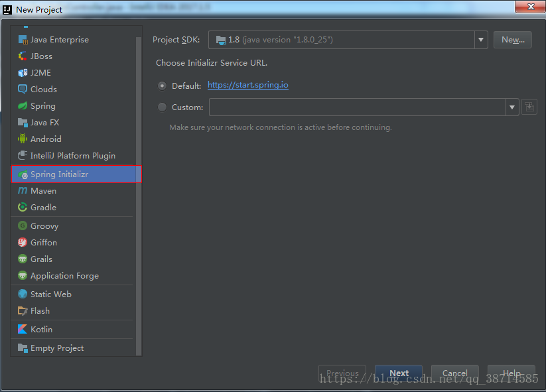Select the Griffon icon

pos(23,242)
